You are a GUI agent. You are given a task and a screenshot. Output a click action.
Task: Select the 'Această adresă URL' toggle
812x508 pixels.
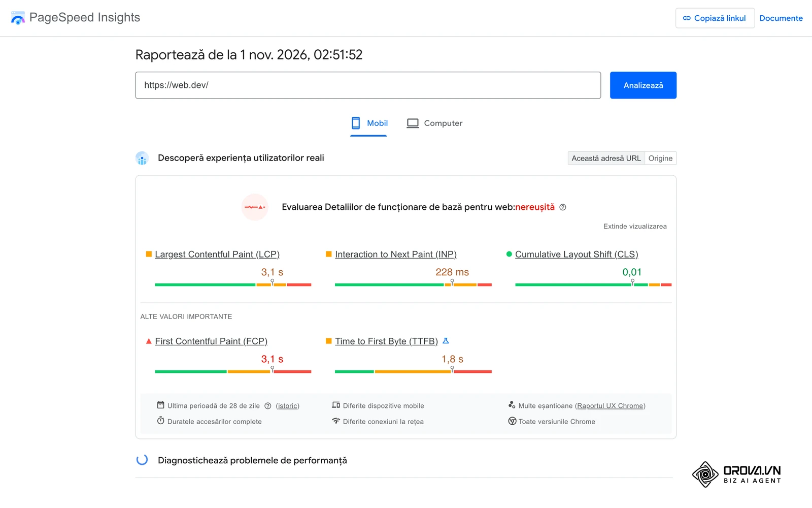coord(606,158)
